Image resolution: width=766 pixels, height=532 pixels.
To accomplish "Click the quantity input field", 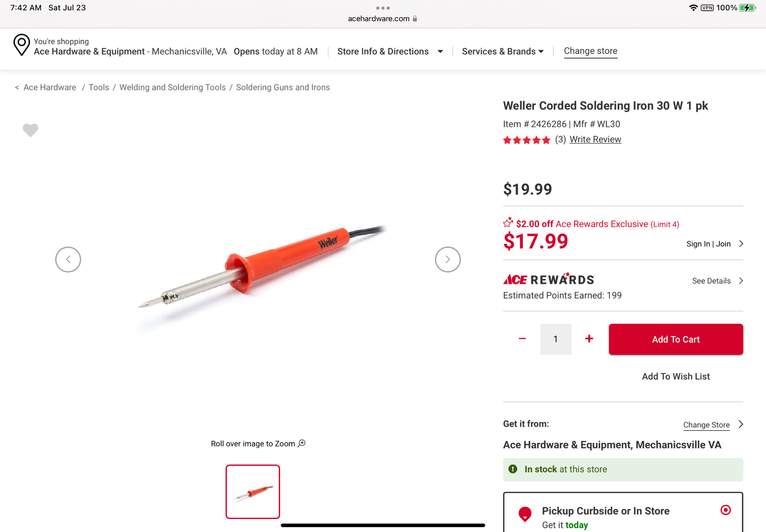I will click(555, 339).
